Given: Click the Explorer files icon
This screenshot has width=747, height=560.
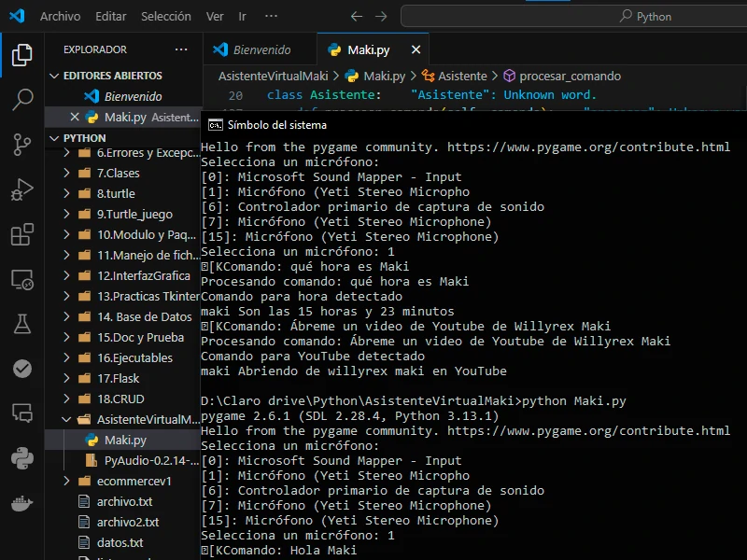Looking at the screenshot, I should (22, 55).
